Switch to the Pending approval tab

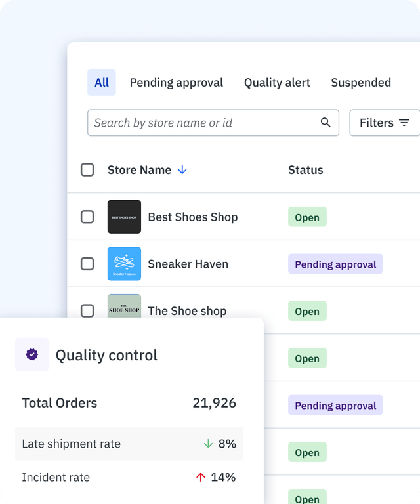pyautogui.click(x=176, y=82)
